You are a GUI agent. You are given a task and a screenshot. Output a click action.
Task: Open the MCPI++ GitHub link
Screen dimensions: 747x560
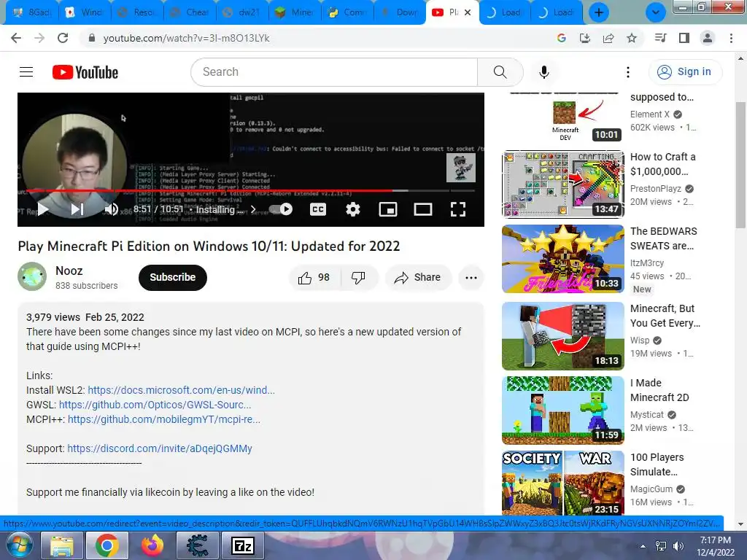pyautogui.click(x=164, y=419)
